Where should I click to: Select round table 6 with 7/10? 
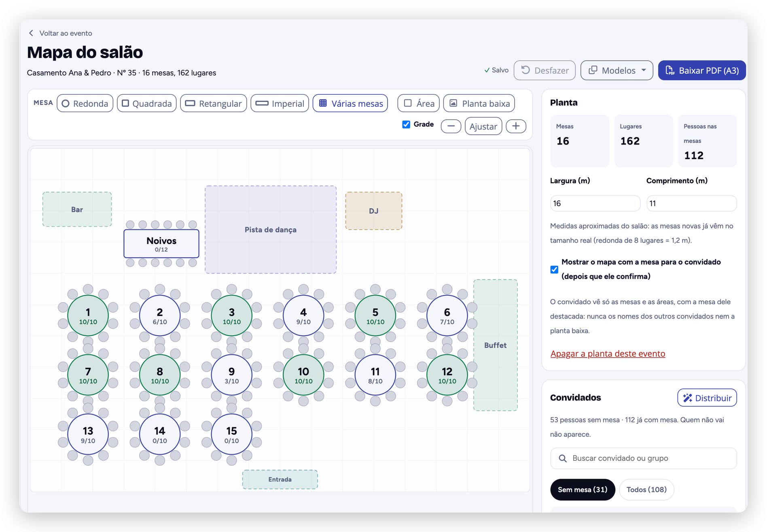tap(447, 316)
